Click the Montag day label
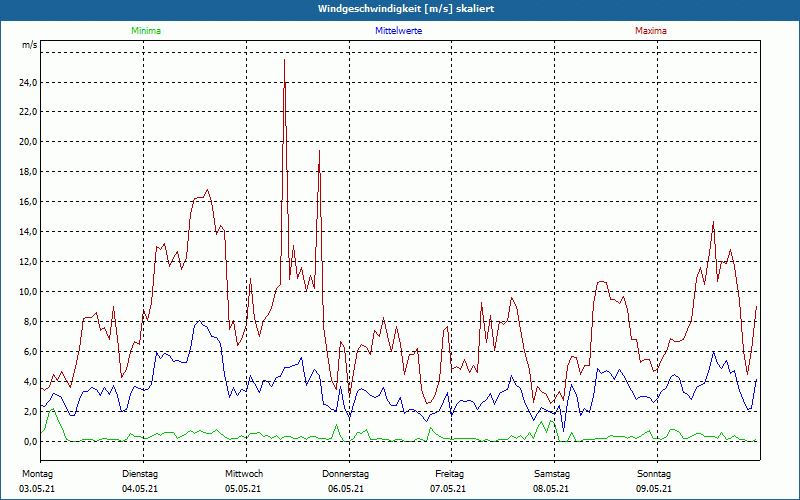This screenshot has width=800, height=500. click(x=37, y=474)
